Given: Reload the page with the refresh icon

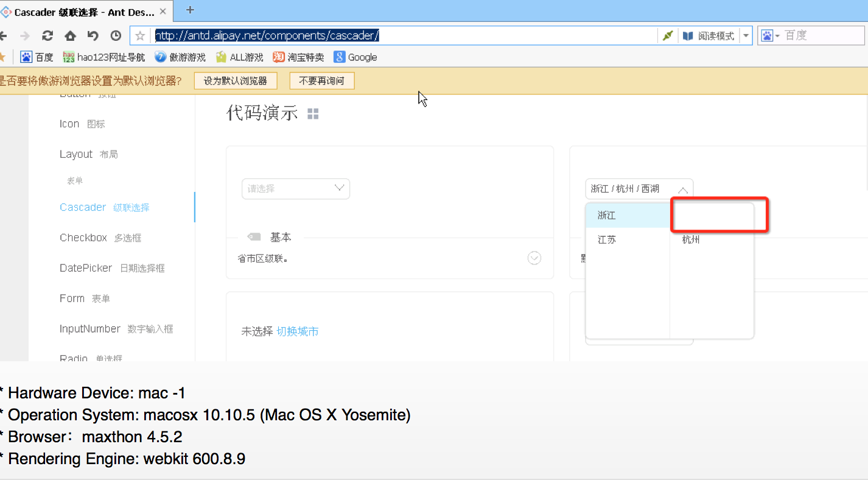Looking at the screenshot, I should click(47, 35).
